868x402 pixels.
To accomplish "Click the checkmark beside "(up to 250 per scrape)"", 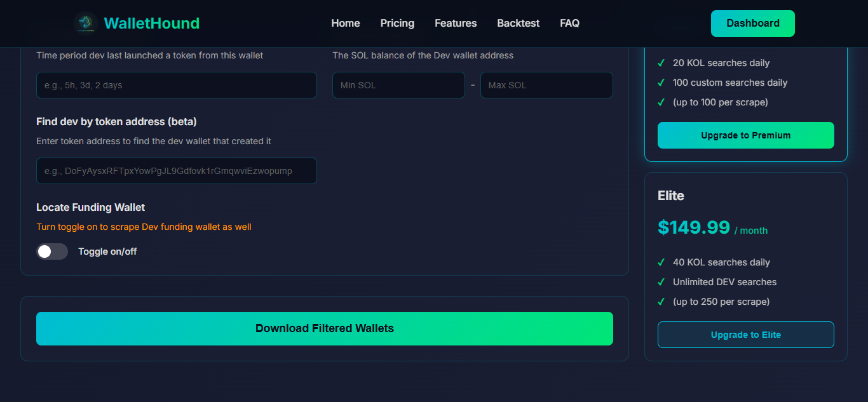I will coord(661,302).
